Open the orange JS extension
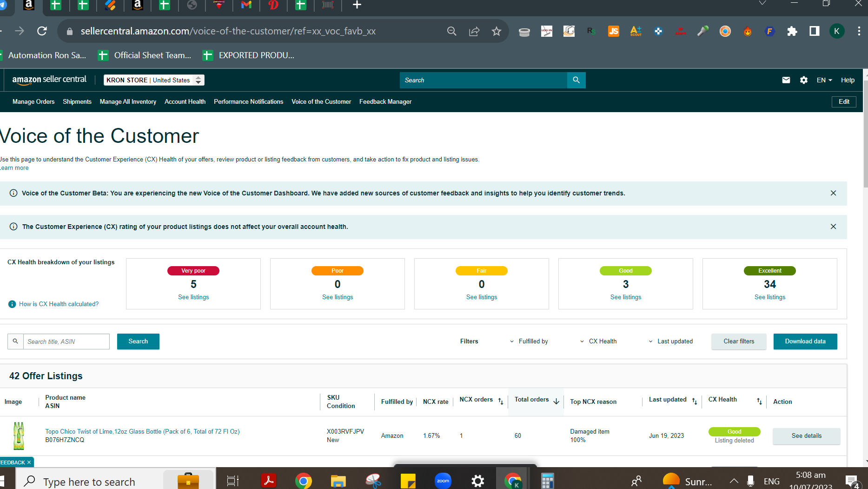The width and height of the screenshot is (868, 489). coord(614,31)
